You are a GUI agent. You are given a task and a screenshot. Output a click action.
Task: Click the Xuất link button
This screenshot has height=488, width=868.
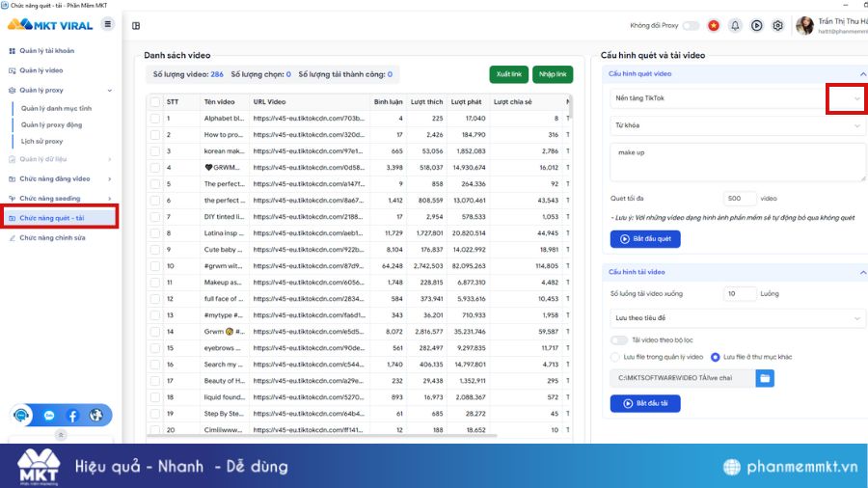point(508,74)
